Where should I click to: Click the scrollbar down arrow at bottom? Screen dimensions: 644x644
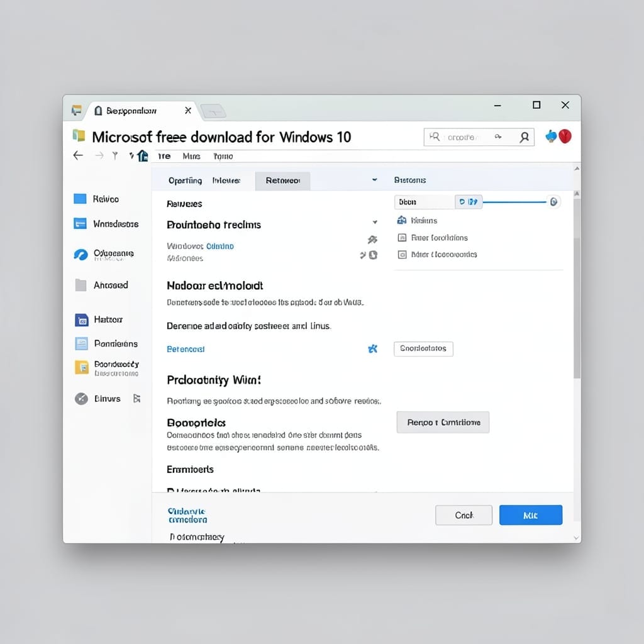[577, 538]
